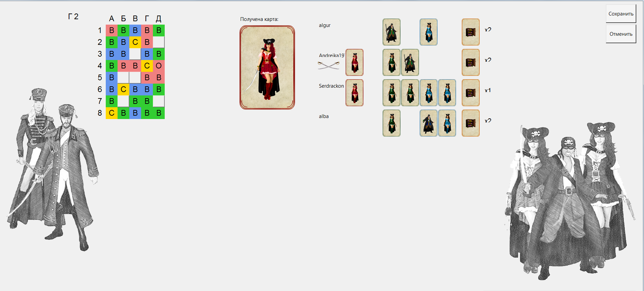
Task: Click player name alba
Action: tap(324, 116)
